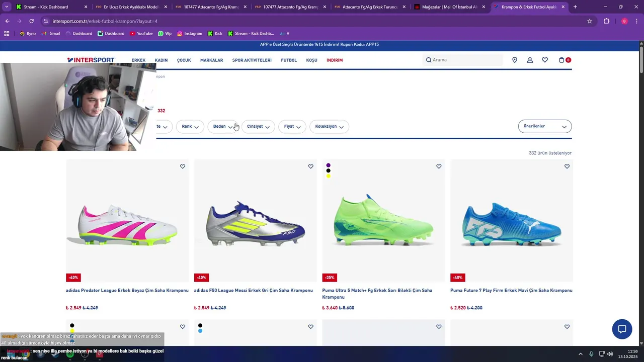Switch to Stream - Kick Dashboard tab
The image size is (644, 362).
[51, 7]
